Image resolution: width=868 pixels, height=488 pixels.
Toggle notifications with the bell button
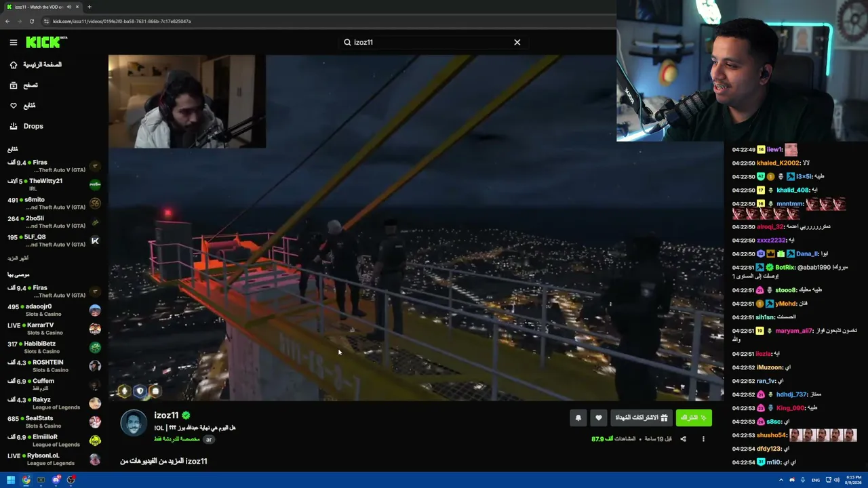point(578,418)
